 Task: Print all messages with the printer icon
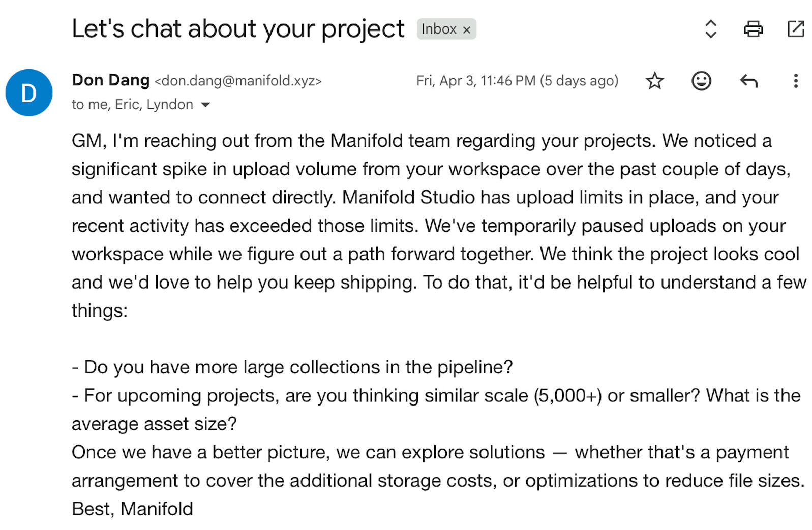(753, 29)
